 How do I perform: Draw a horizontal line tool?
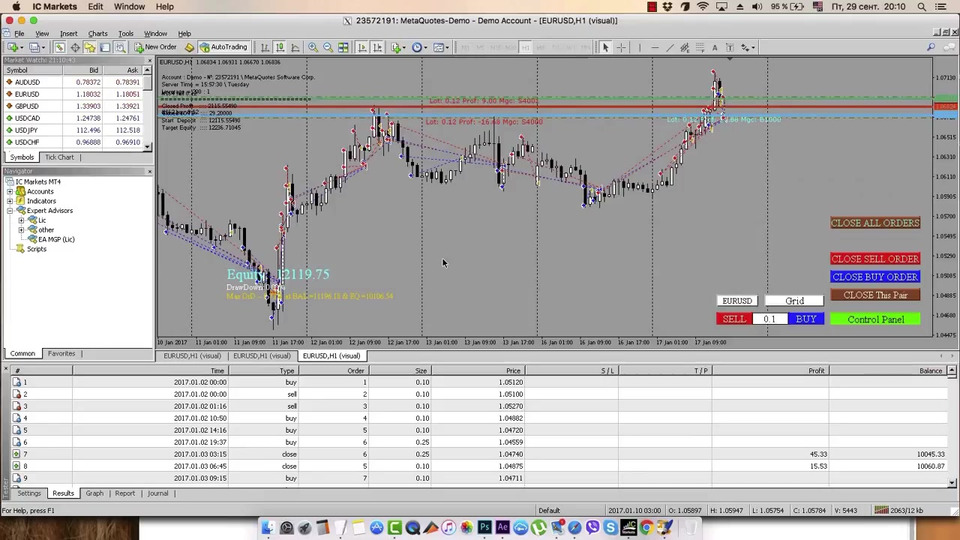coord(655,47)
